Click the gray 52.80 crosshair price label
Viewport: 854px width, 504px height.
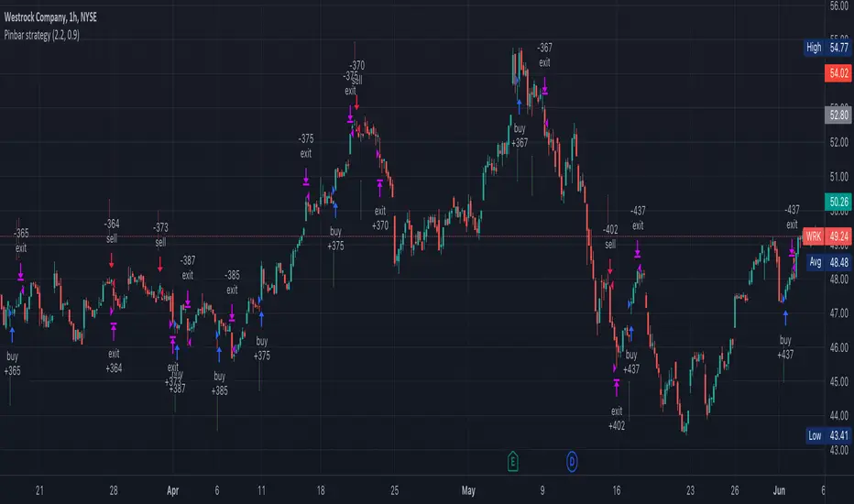(x=838, y=115)
